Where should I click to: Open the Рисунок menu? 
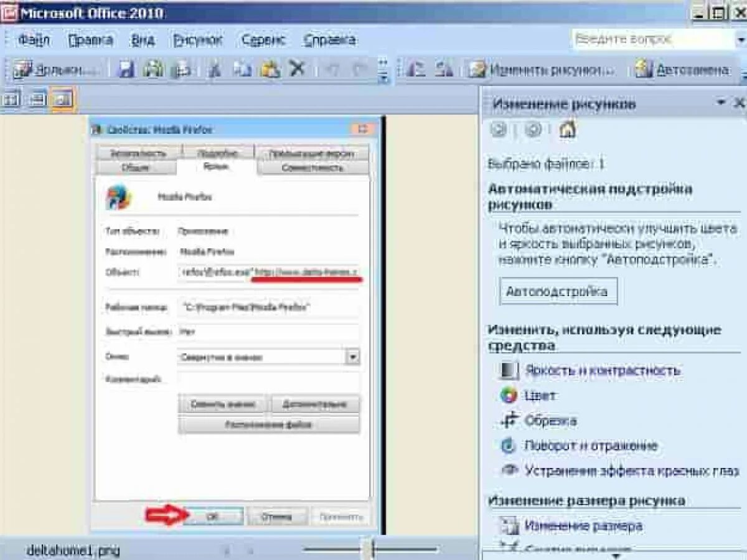point(198,40)
